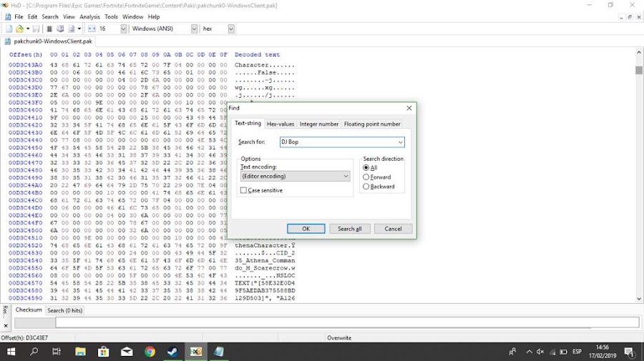Click the Offset(h) column header
The width and height of the screenshot is (644, 361).
pyautogui.click(x=26, y=54)
